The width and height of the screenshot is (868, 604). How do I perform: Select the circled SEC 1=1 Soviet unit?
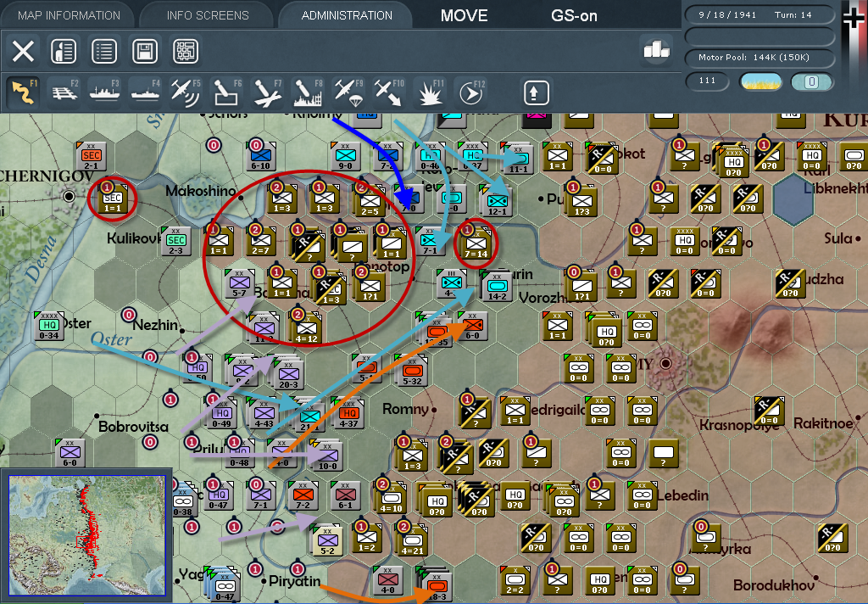[x=113, y=199]
